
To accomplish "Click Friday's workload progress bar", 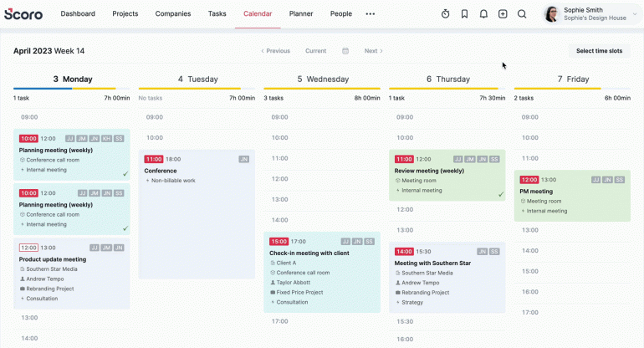I will [572, 89].
